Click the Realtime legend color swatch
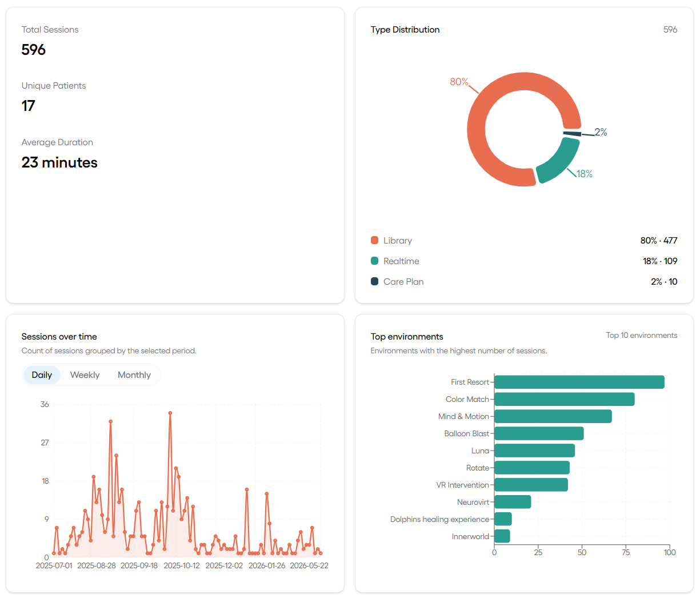Viewport: 700px width, 598px height. [x=374, y=261]
